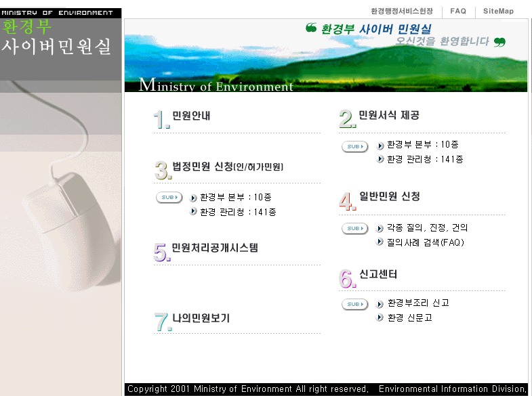Open 질의사례 검색(FAQ) link
Screen dimensions: 532x396
426,242
